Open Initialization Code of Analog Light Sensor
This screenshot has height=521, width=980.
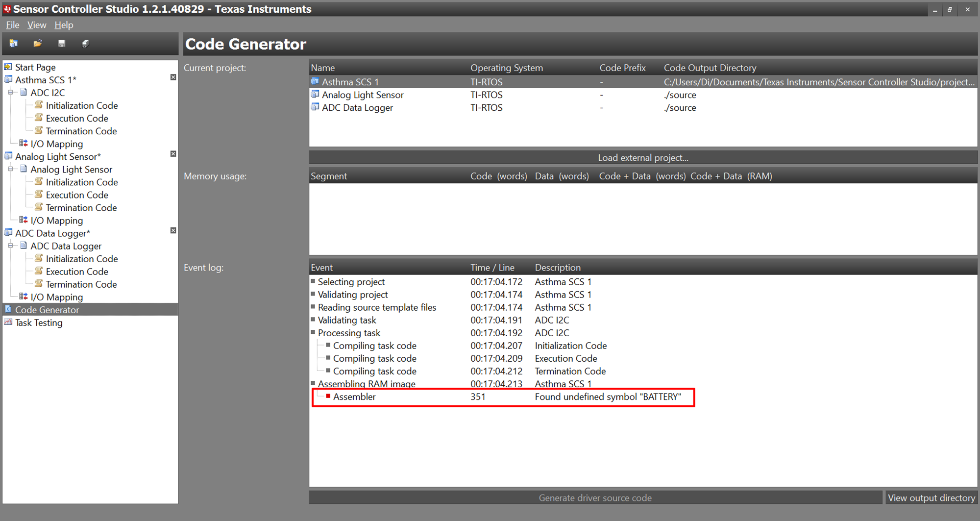coord(82,182)
